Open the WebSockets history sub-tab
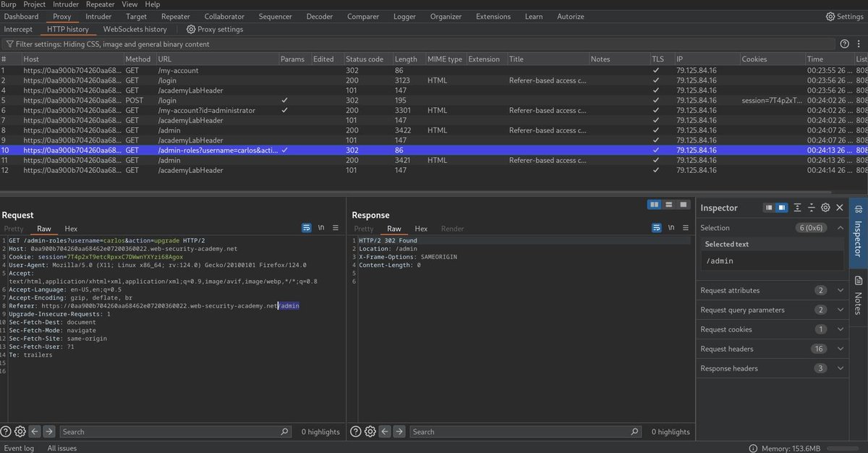 [135, 30]
